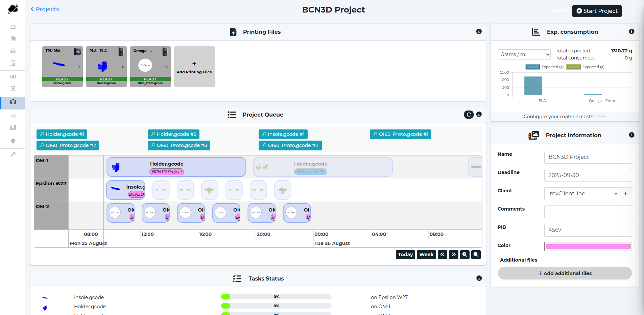The height and width of the screenshot is (315, 644).
Task: Switch timeline to Week view
Action: tap(426, 255)
